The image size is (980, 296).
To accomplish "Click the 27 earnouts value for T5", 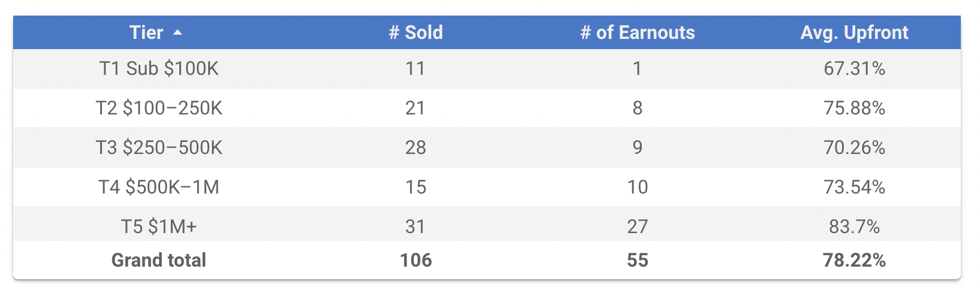I will 637,226.
